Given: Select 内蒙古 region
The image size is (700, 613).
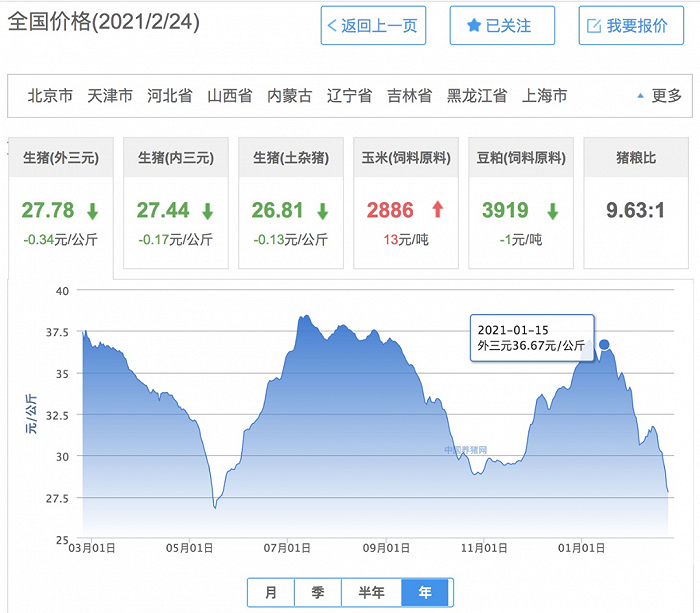Looking at the screenshot, I should coord(289,96).
